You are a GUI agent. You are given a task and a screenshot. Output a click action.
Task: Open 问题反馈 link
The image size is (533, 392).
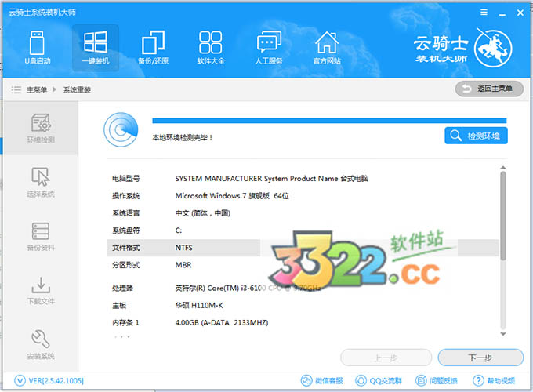pos(437,380)
